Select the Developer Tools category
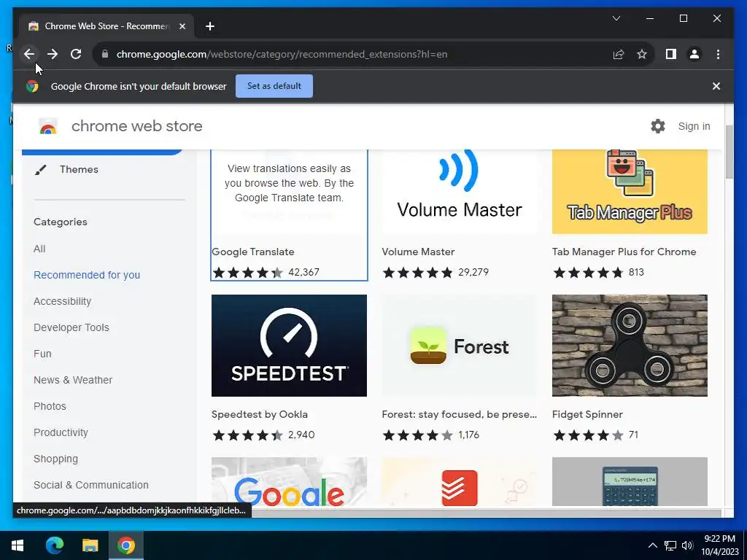Image resolution: width=747 pixels, height=560 pixels. 71,327
